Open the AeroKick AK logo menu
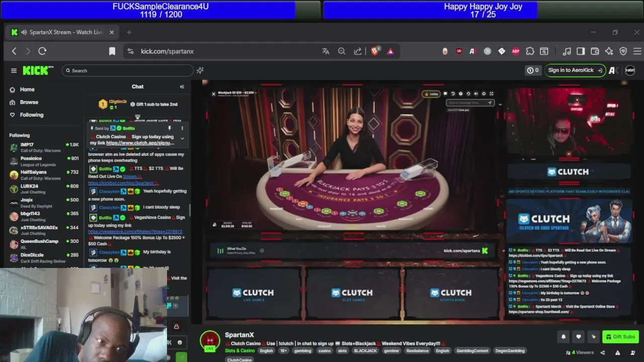Viewport: 644px width, 362px height. [613, 70]
